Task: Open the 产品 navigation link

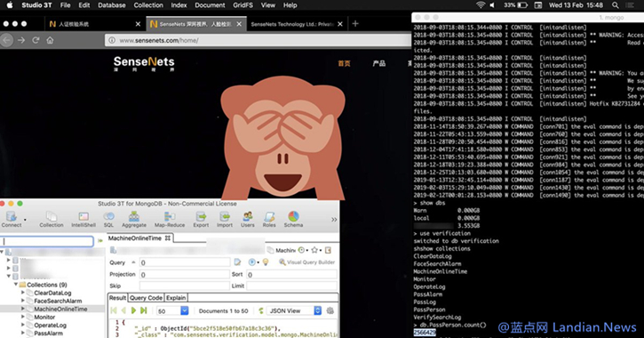Action: coord(378,63)
